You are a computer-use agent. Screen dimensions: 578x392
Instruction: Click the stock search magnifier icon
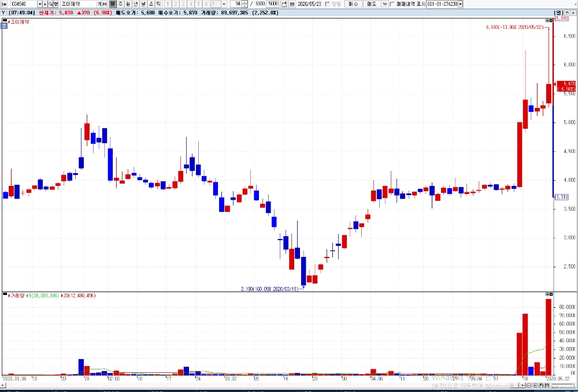[50, 4]
